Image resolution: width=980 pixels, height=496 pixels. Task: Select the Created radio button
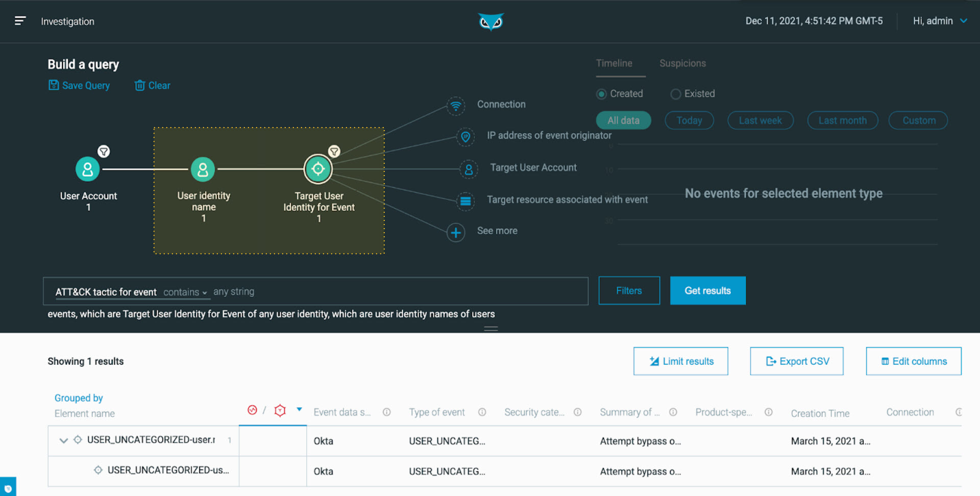[601, 94]
